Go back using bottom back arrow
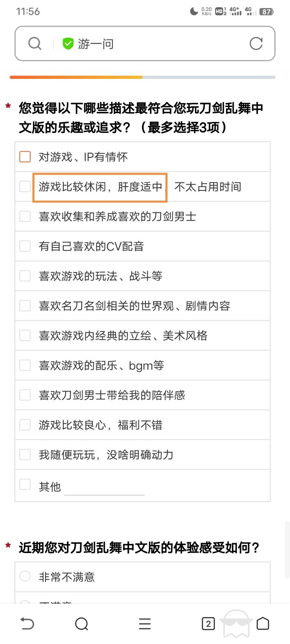Screen dimensions: 290x644 pyautogui.click(x=27, y=624)
